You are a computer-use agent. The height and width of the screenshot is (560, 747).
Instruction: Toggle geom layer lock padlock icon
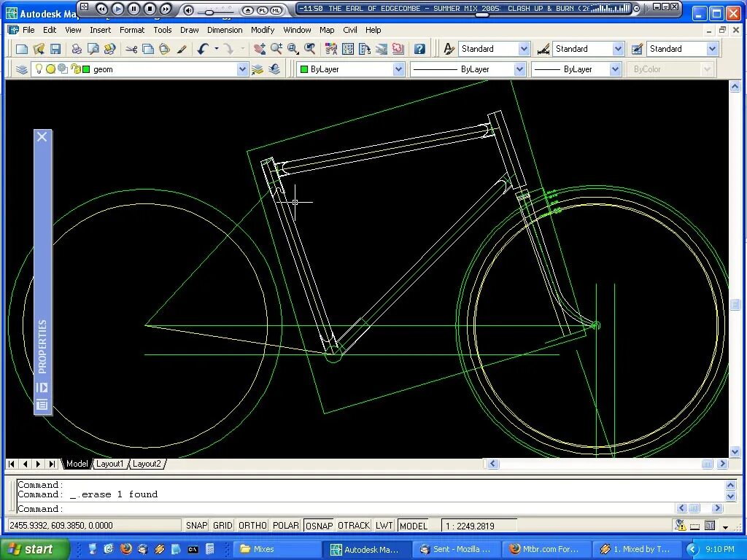click(x=76, y=69)
